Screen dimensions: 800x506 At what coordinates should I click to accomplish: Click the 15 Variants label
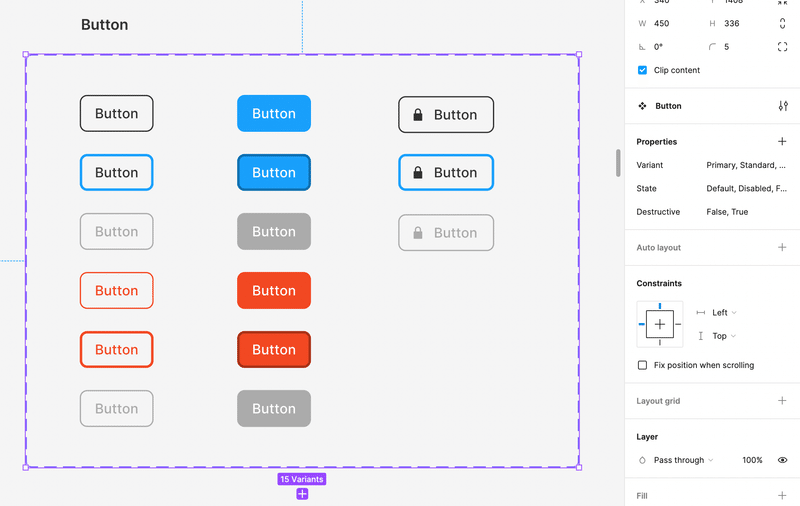(302, 479)
